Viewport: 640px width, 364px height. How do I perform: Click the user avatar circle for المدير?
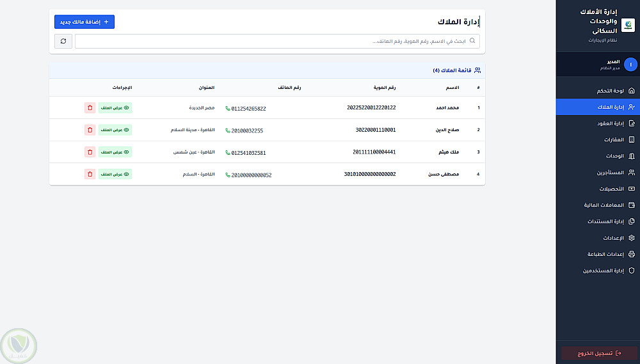[630, 65]
